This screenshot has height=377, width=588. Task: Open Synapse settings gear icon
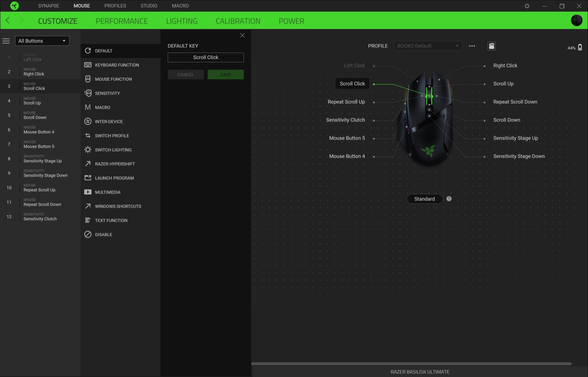[527, 6]
